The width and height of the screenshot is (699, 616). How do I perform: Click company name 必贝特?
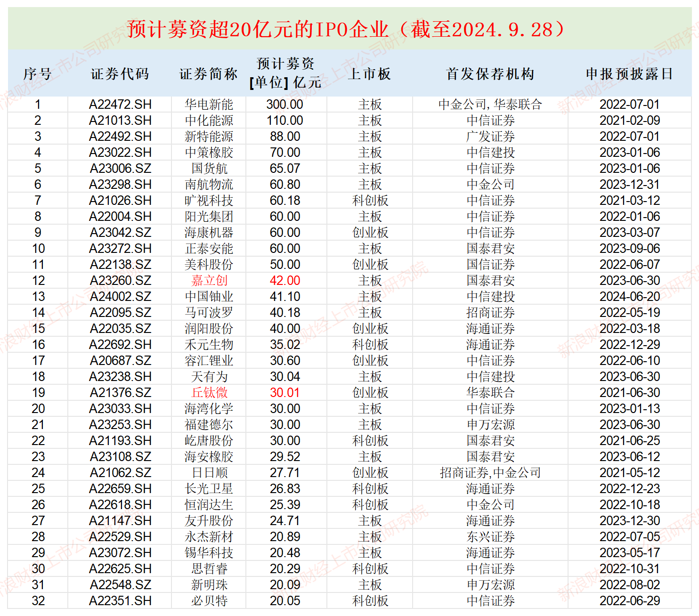pyautogui.click(x=209, y=601)
